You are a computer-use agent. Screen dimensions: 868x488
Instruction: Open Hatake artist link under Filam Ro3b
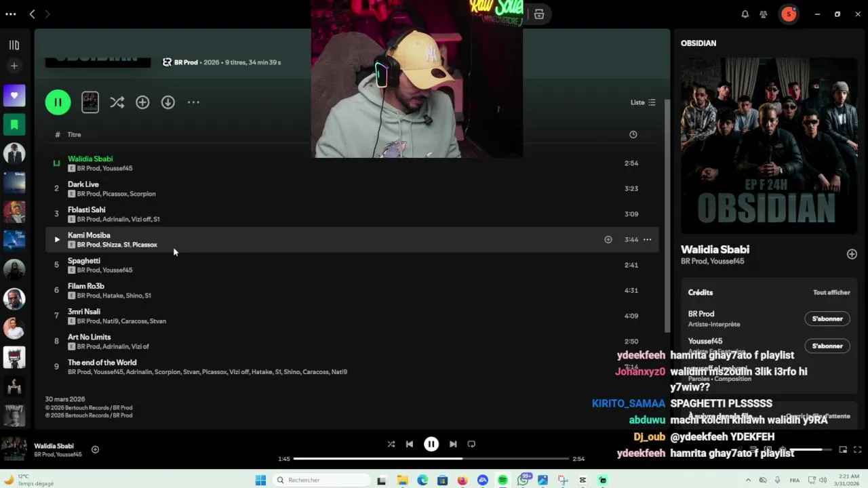113,296
